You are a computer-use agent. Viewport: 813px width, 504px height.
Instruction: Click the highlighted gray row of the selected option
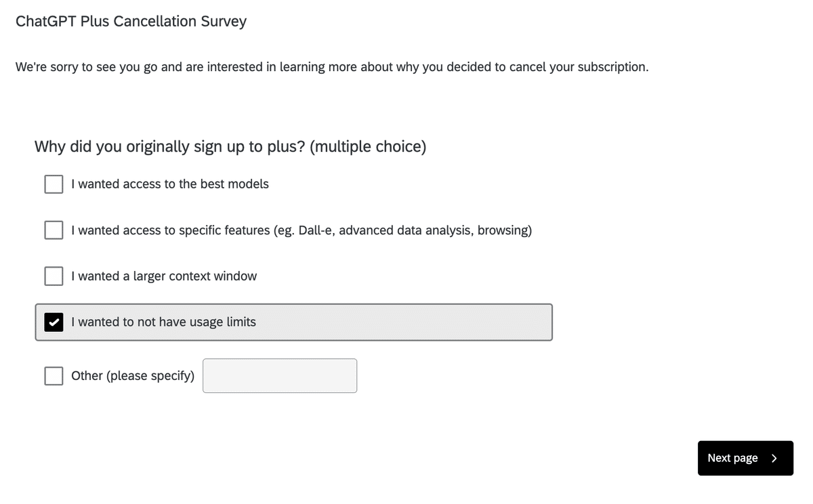pyautogui.click(x=294, y=322)
